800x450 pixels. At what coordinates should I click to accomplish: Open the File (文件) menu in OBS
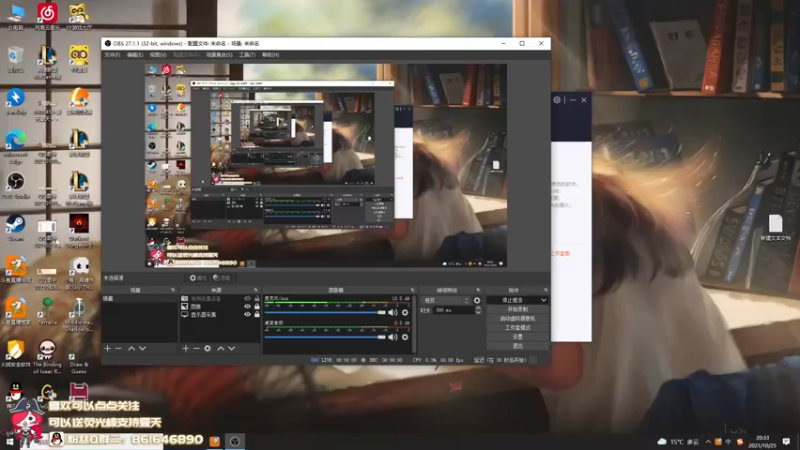click(x=112, y=55)
